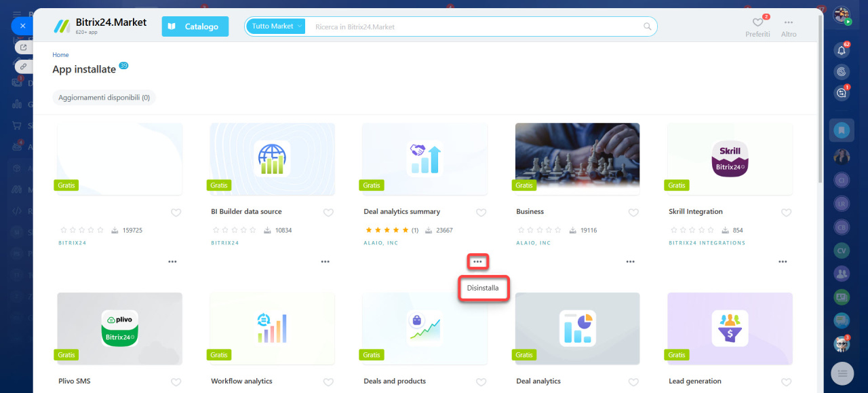This screenshot has width=868, height=393.
Task: Expand the Tutto Market dropdown
Action: point(277,26)
